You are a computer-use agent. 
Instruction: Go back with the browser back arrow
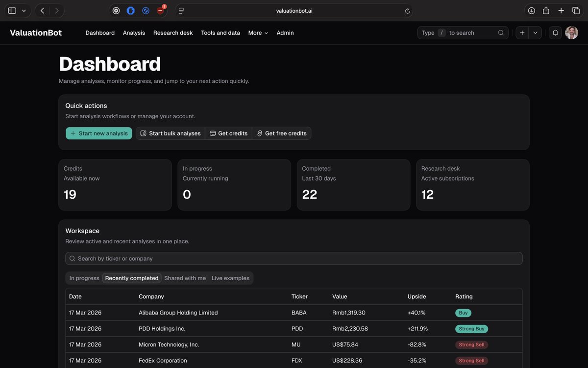coord(42,10)
